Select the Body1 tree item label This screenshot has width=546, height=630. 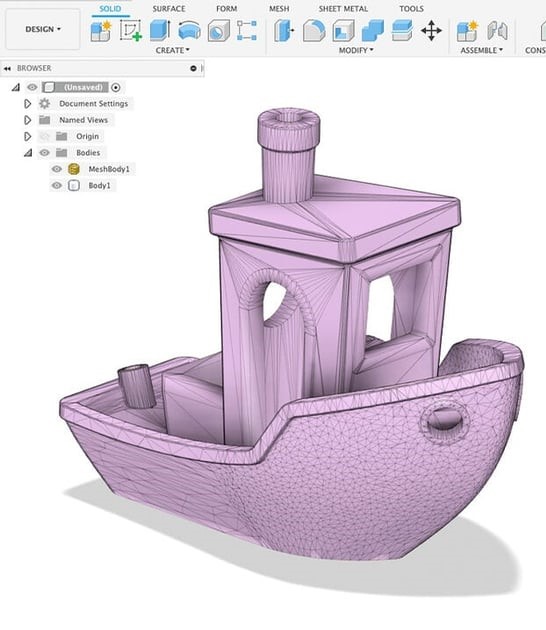99,186
